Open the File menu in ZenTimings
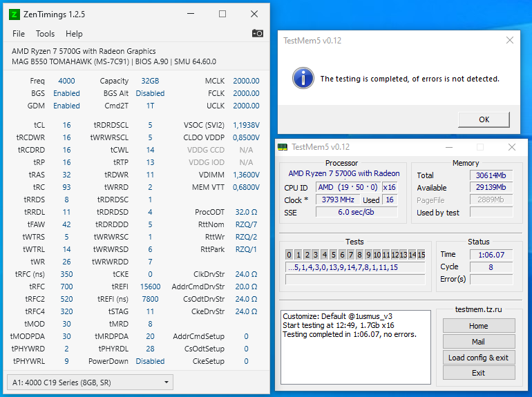This screenshot has height=397, width=532. click(x=19, y=34)
